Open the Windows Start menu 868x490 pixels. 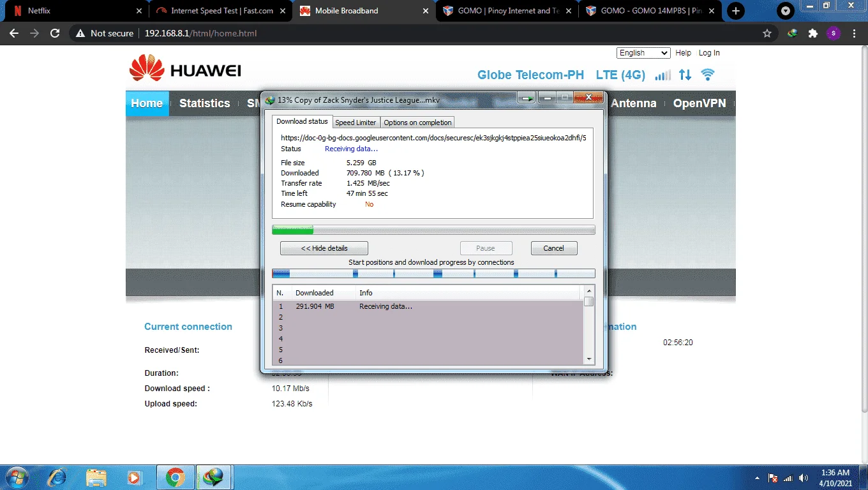point(16,477)
